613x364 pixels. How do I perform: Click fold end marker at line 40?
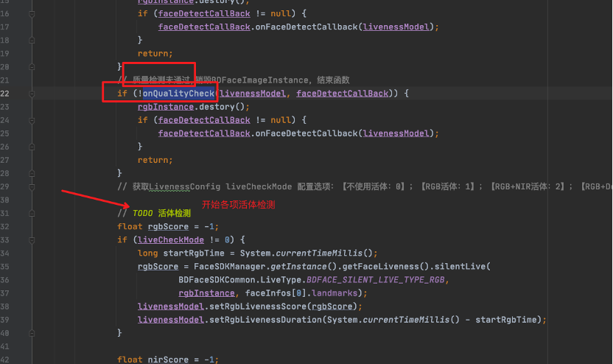pyautogui.click(x=32, y=333)
